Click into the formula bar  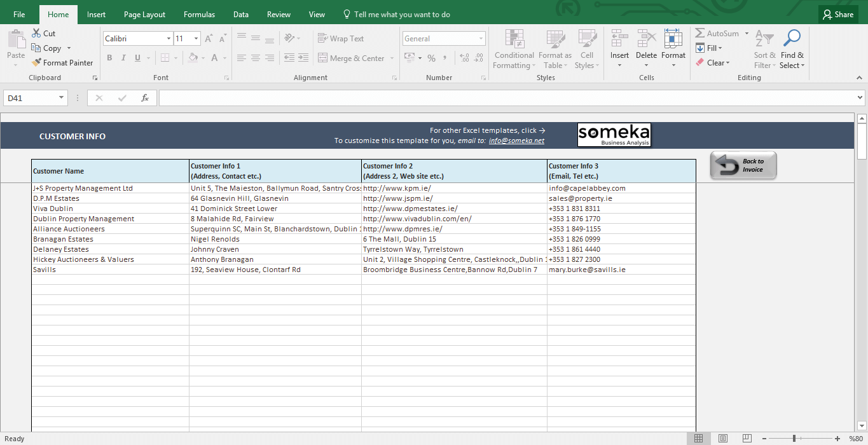506,98
